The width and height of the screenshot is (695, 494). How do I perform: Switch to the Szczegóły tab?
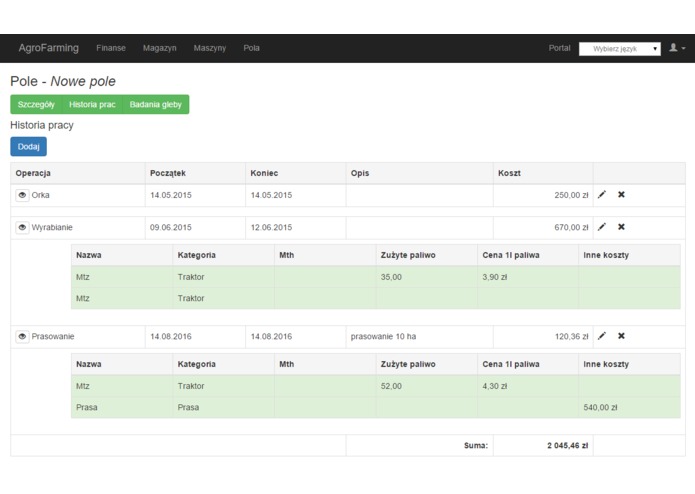point(36,105)
